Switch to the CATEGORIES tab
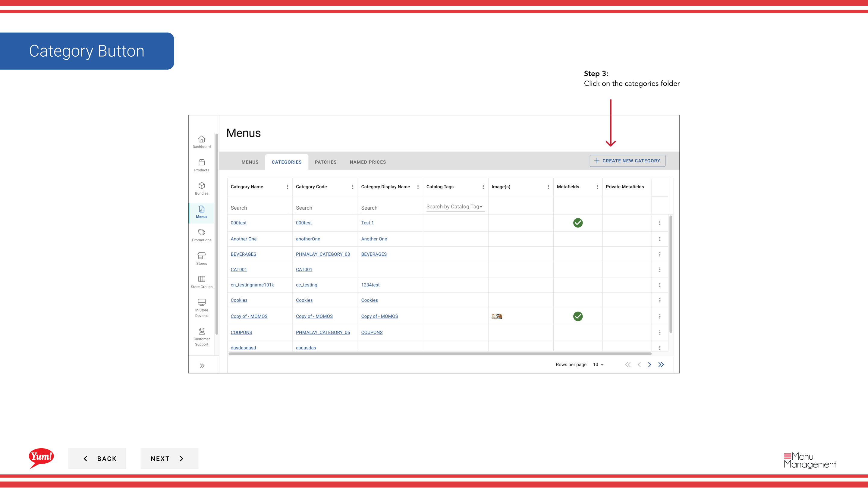 (x=287, y=162)
